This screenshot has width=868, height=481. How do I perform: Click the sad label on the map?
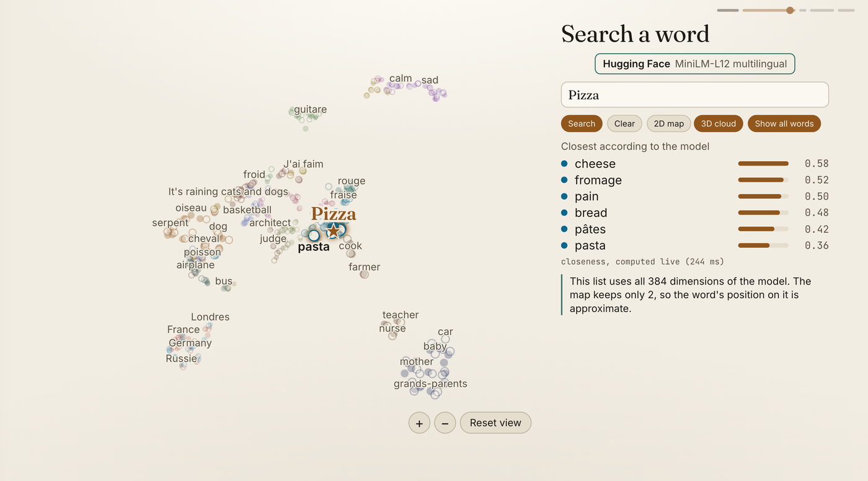click(430, 80)
